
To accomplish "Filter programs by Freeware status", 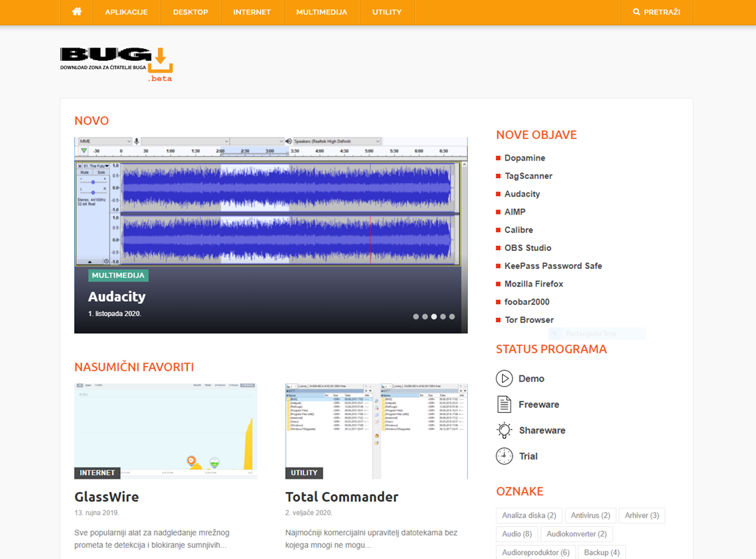I will coord(539,405).
